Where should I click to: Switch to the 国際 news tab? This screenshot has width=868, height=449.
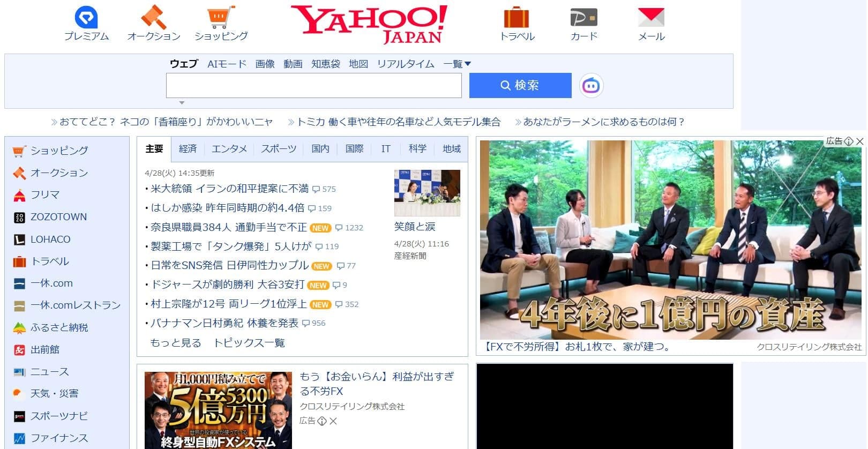pos(354,149)
